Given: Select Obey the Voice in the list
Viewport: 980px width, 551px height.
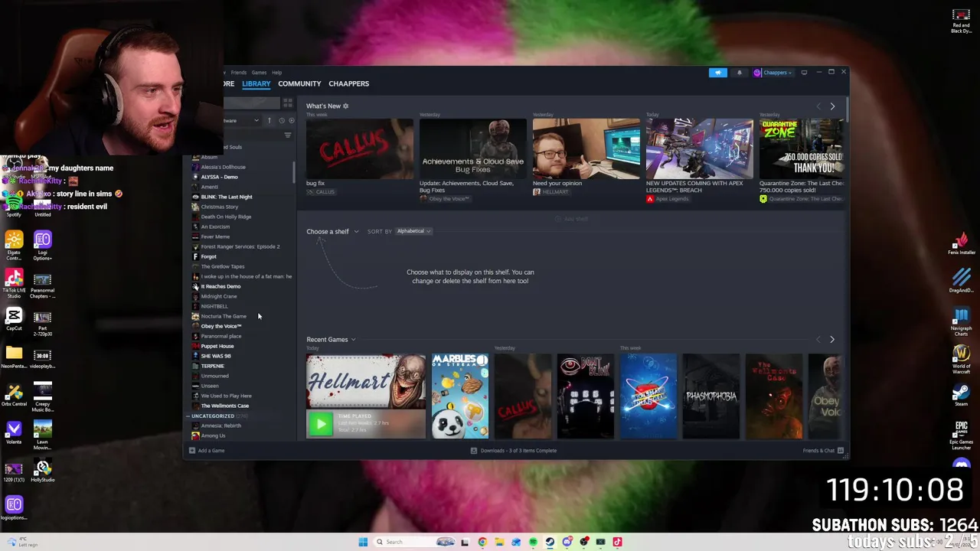Looking at the screenshot, I should click(x=220, y=326).
